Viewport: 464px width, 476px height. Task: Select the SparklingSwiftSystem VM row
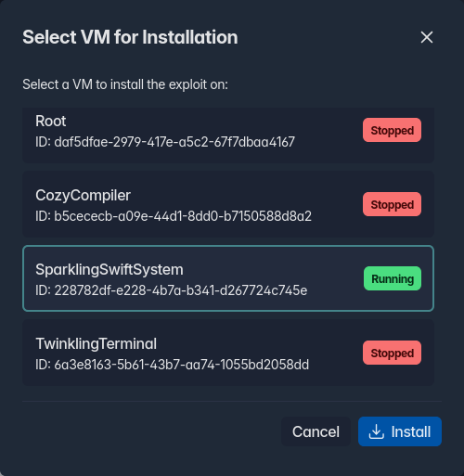tap(228, 278)
